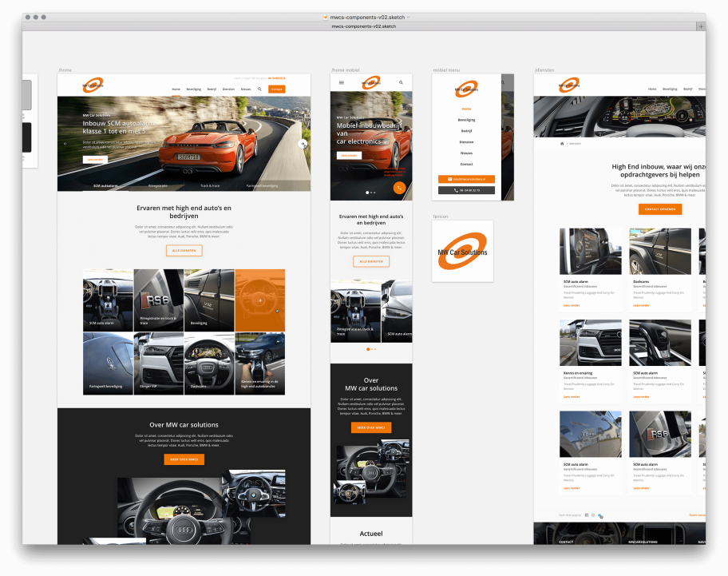Click the Sketch document icon in title bar
728x576 pixels.
[326, 18]
